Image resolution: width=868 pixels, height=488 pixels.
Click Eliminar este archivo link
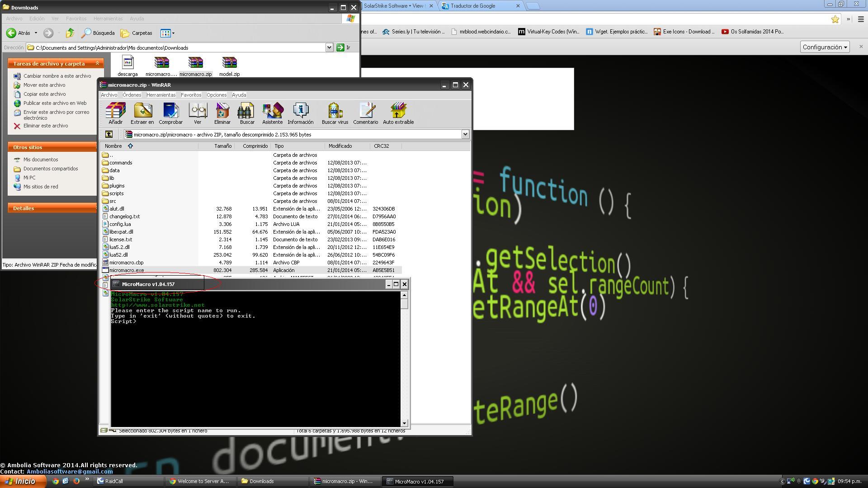click(46, 126)
